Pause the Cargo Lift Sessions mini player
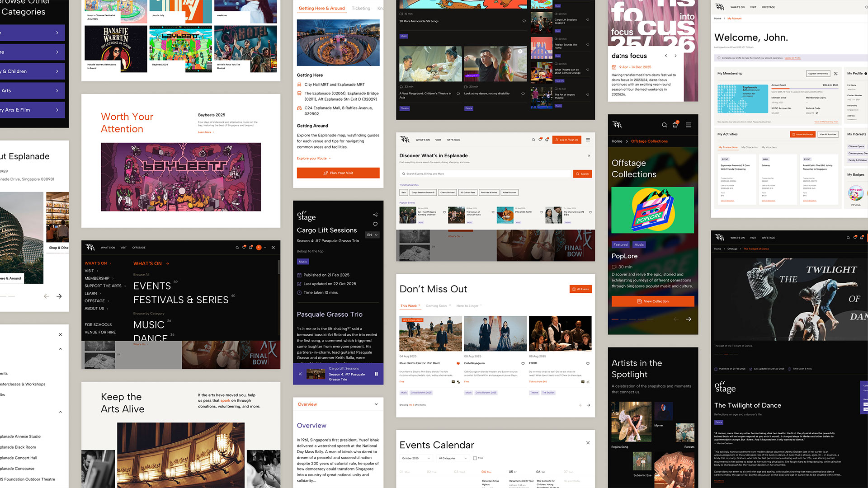The height and width of the screenshot is (488, 868). pos(376,374)
